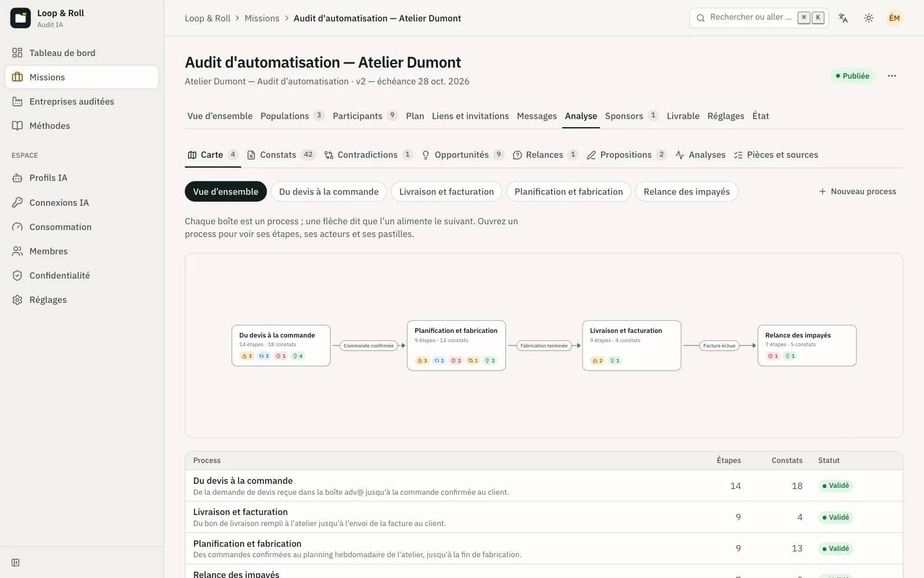Viewport: 924px width, 578px height.
Task: Open the Livrable tab
Action: [x=683, y=116]
